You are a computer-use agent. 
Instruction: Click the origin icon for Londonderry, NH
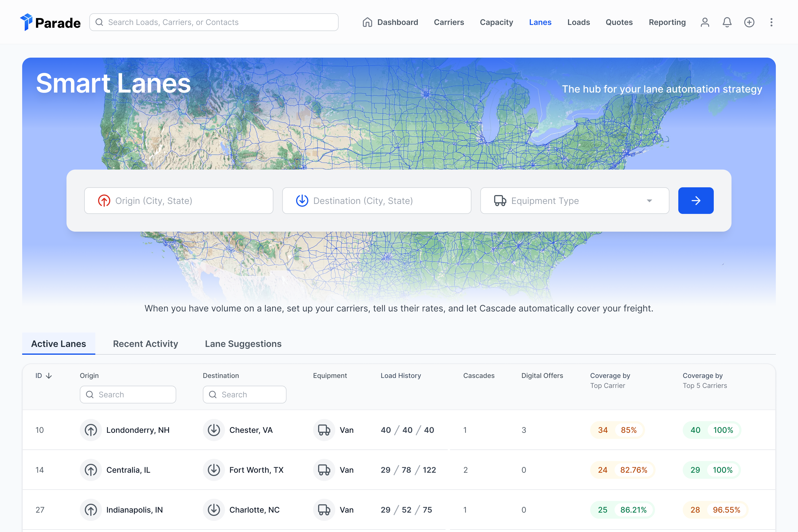click(x=91, y=430)
